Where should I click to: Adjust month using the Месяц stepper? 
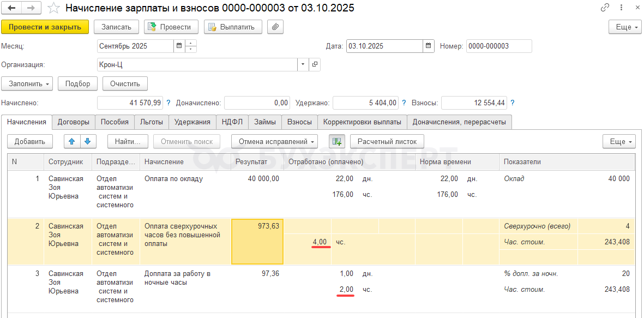click(x=191, y=46)
